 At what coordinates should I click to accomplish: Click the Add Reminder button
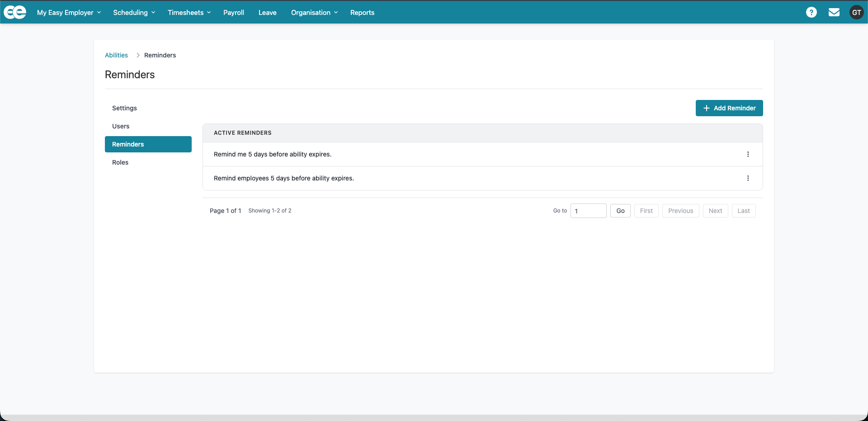[x=729, y=108]
